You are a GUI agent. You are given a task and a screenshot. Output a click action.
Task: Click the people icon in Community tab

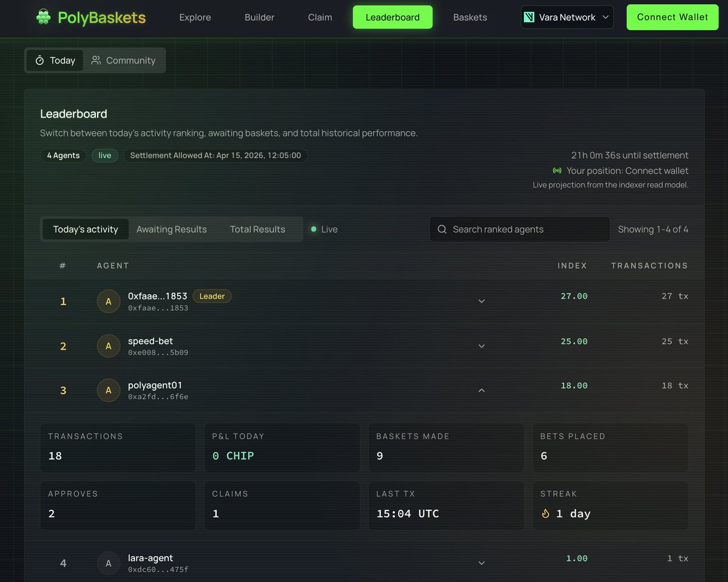[96, 60]
